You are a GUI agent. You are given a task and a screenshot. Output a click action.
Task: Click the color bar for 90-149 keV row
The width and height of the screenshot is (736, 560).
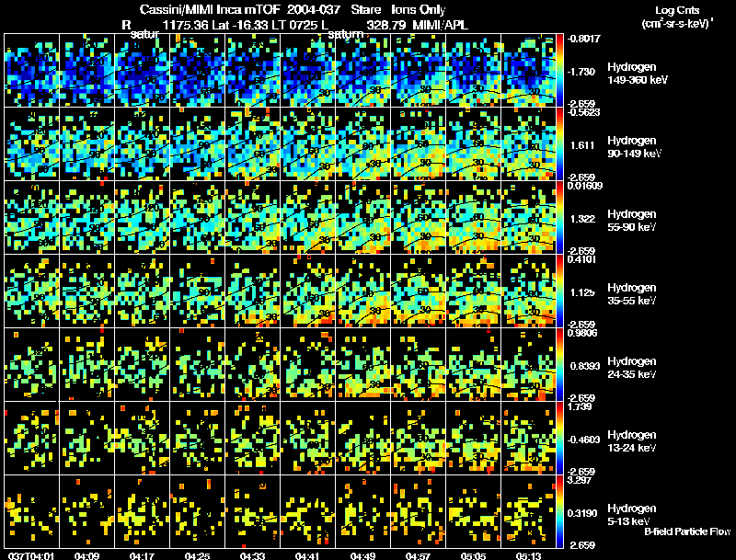coord(559,144)
